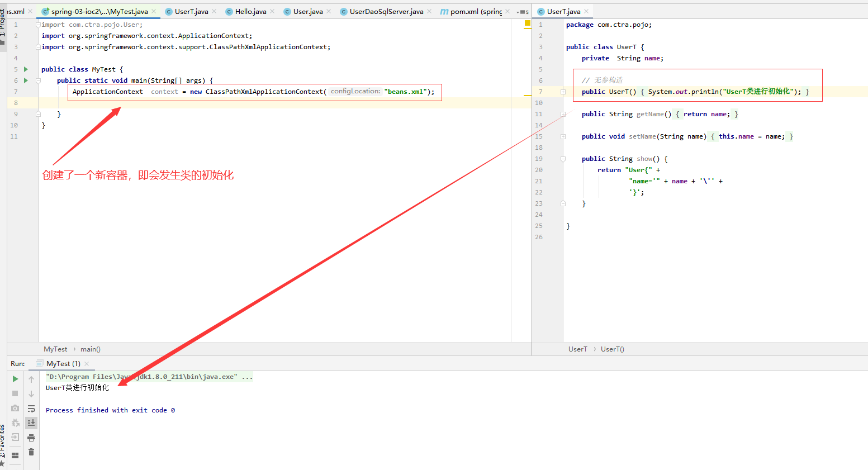The width and height of the screenshot is (868, 470).
Task: Expand the UserT constructor fold on line 7
Action: [563, 92]
